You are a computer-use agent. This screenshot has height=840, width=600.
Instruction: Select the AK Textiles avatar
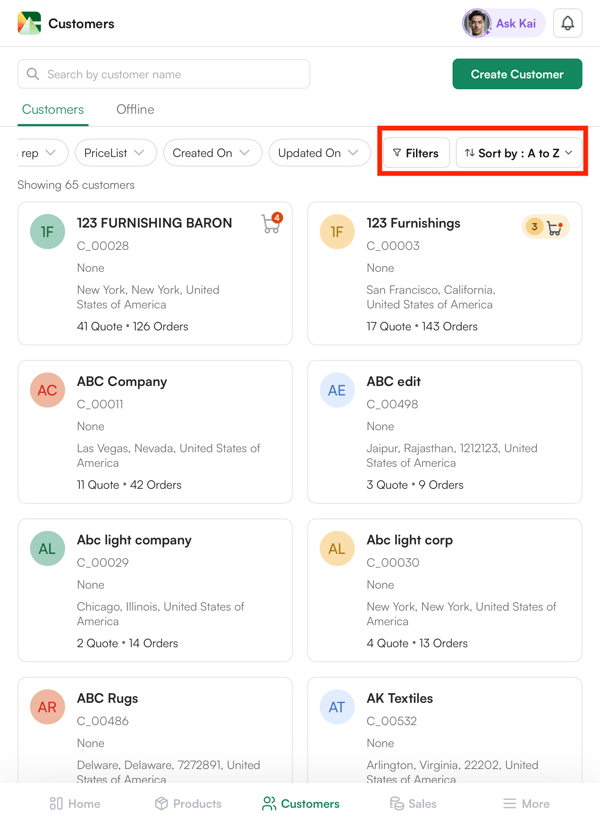pyautogui.click(x=337, y=707)
